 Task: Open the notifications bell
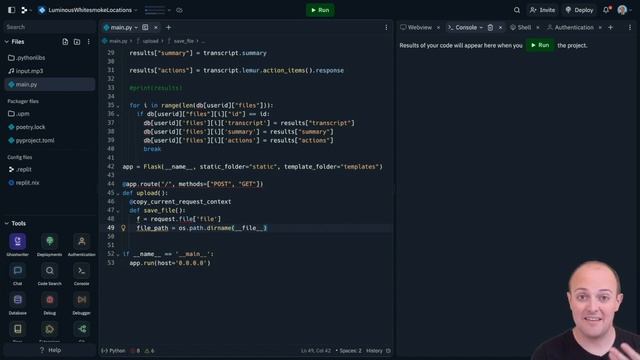[606, 10]
